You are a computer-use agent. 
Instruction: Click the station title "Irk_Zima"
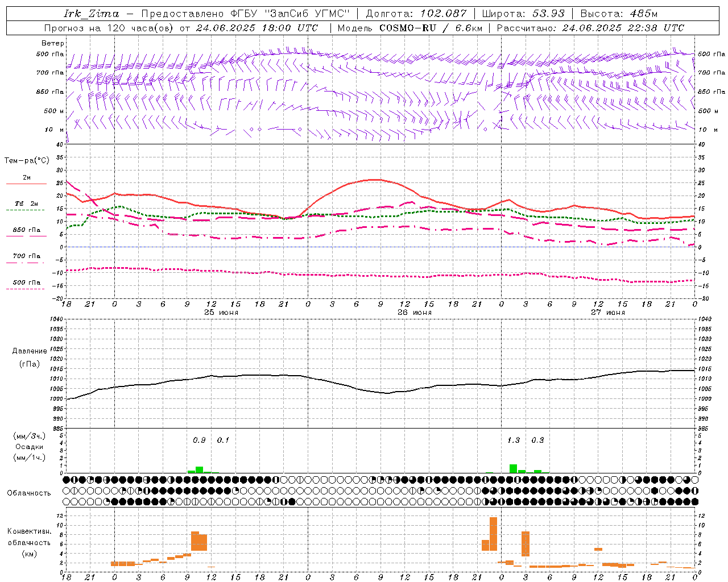click(x=92, y=14)
